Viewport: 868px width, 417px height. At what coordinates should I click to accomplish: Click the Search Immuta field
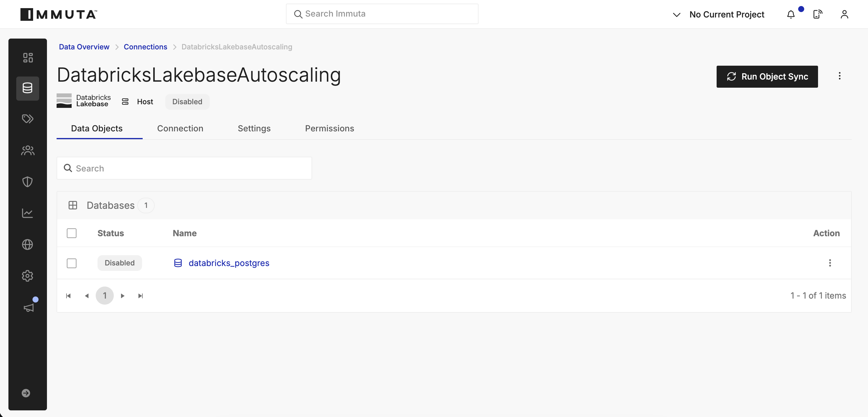pyautogui.click(x=382, y=14)
